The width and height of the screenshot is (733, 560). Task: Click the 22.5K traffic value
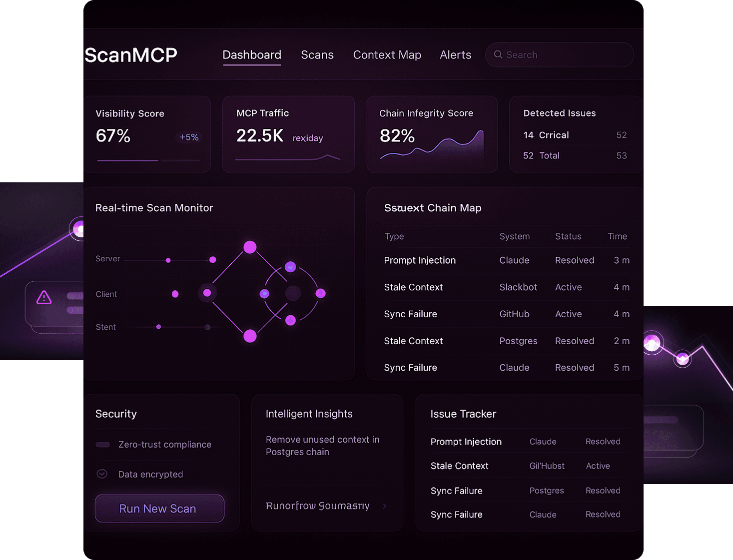coord(260,135)
